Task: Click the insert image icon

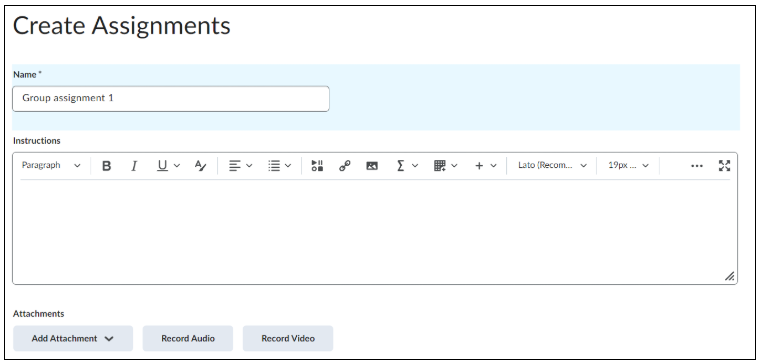Action: (x=372, y=166)
